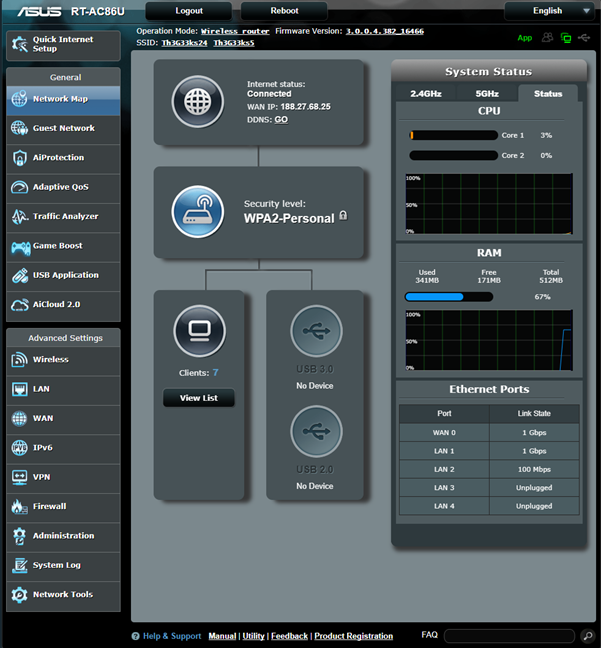Click the FAQ search magnifier icon
The height and width of the screenshot is (648, 601).
[x=587, y=636]
